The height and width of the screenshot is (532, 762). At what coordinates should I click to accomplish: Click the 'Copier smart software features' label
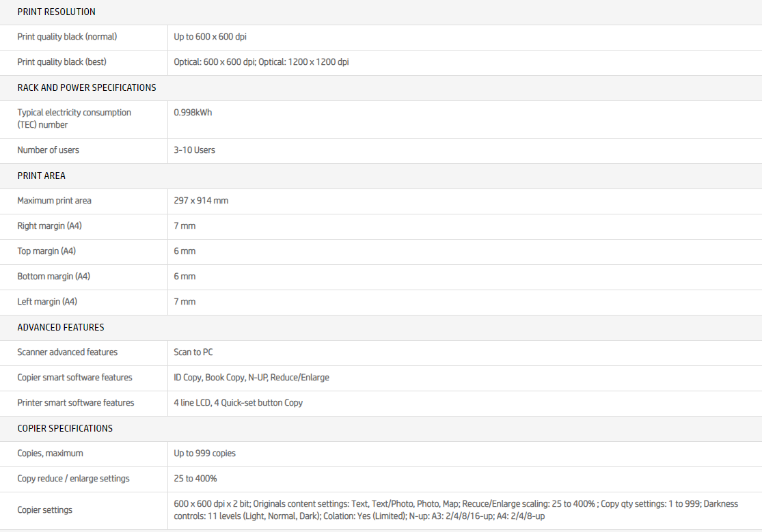click(x=74, y=378)
